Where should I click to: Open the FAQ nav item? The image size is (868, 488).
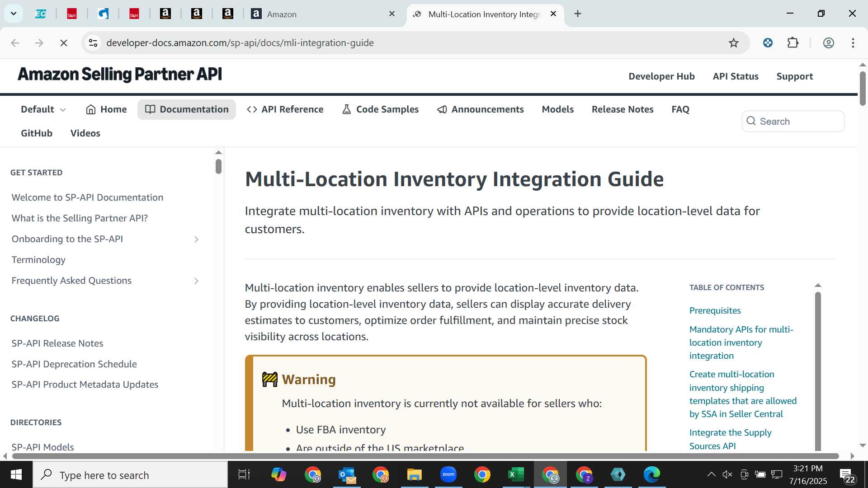point(680,109)
